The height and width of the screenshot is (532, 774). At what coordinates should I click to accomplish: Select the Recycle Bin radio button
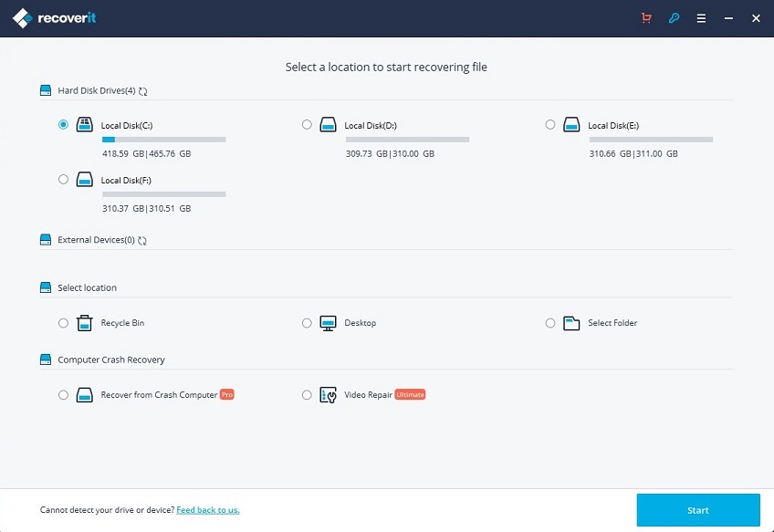63,323
